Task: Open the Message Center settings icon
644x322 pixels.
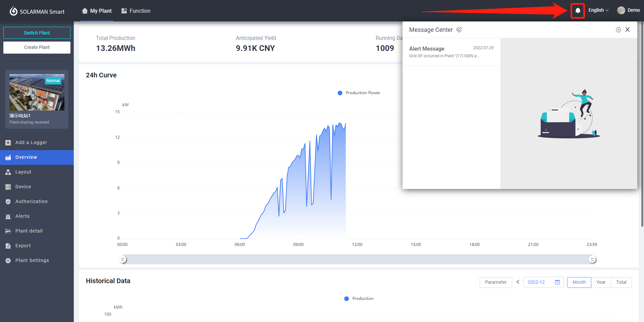Action: tap(618, 30)
